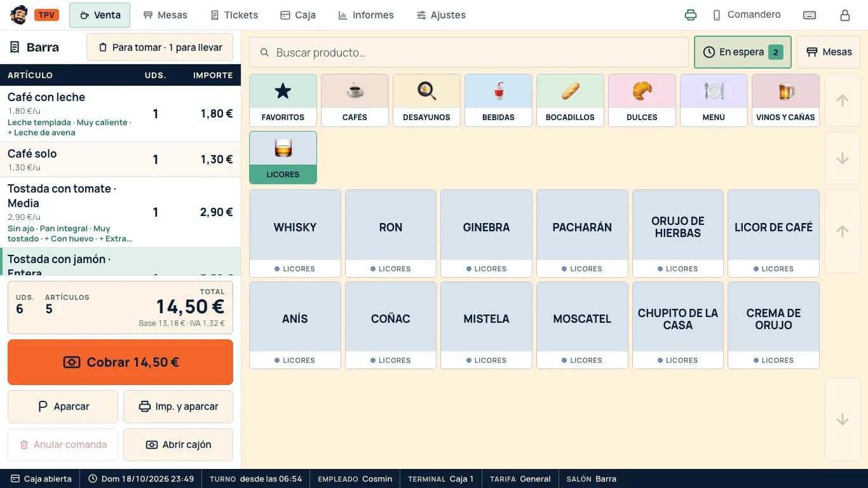Add WHISKY to the order
868x488 pixels.
pos(295,233)
